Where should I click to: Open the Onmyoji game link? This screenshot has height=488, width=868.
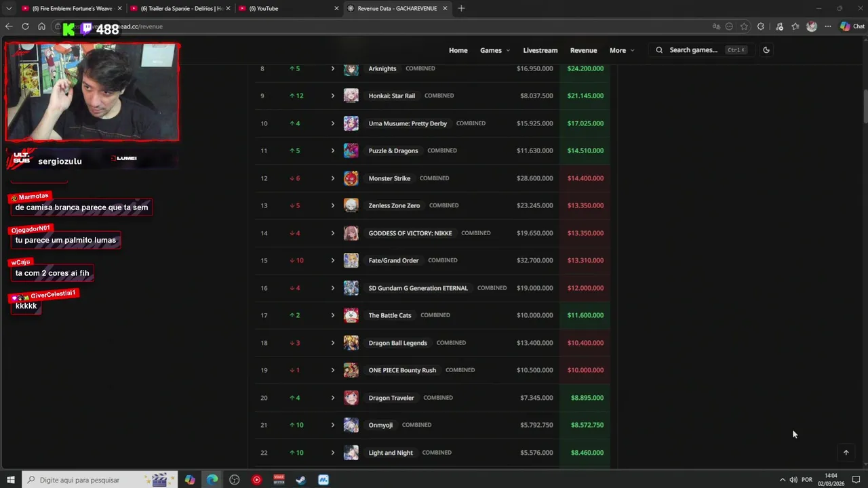click(380, 425)
